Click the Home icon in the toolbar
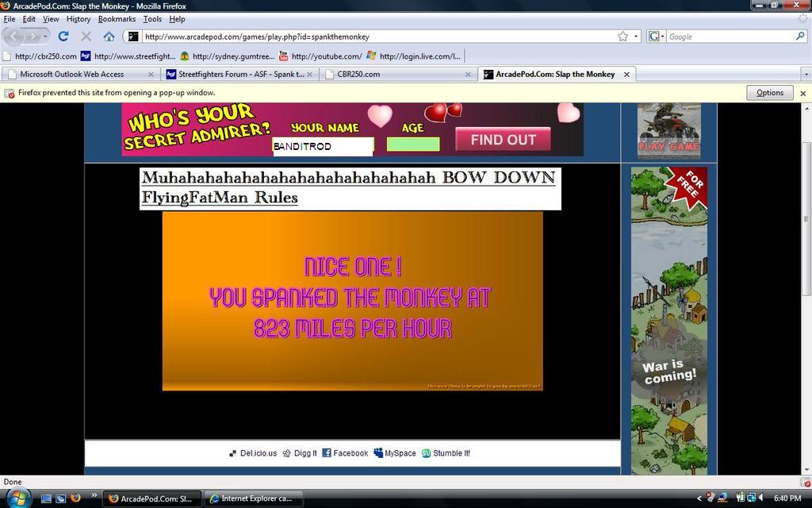The image size is (812, 508). 109,37
